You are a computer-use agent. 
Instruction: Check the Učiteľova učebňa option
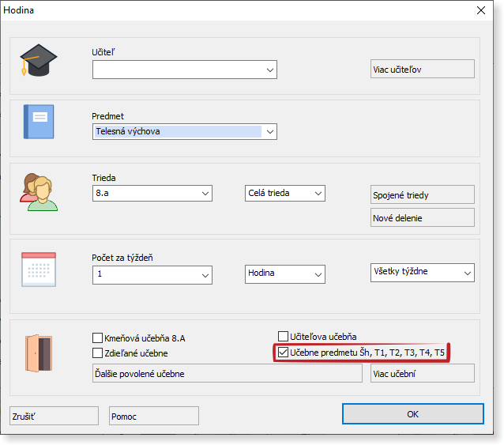[x=283, y=337]
